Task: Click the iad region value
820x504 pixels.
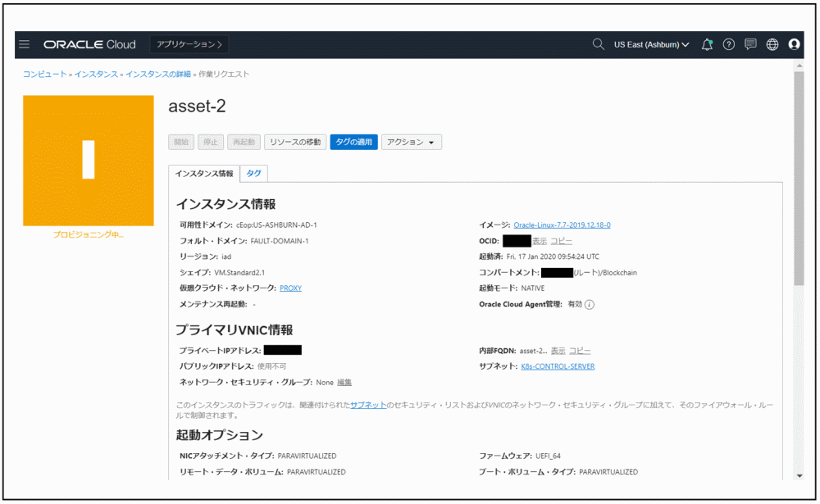Action: tap(226, 257)
